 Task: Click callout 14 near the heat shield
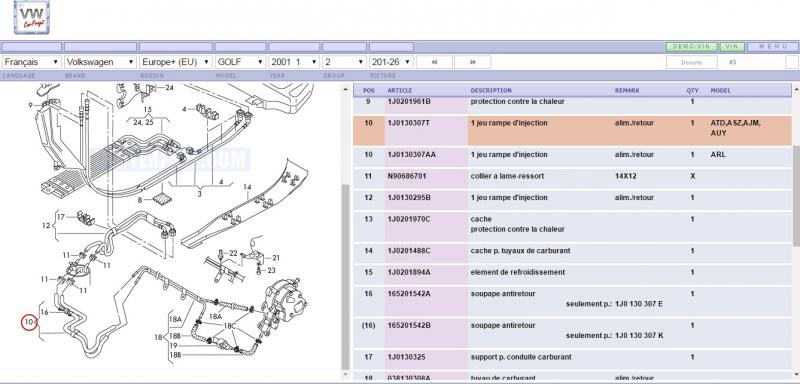coord(247,187)
